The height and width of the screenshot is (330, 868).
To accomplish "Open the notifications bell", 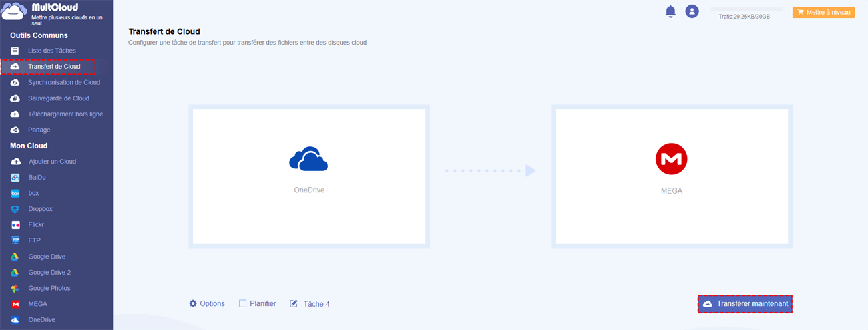I will click(x=670, y=11).
